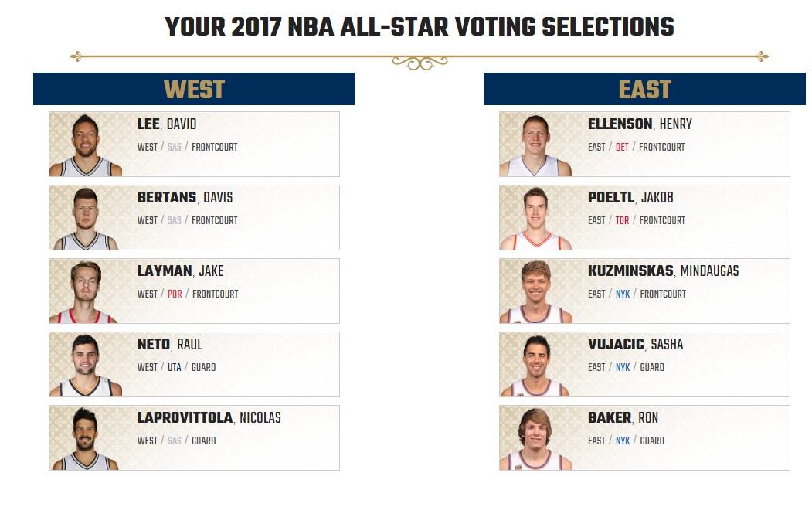
Task: Select Davis Bertans' headshot
Action: (86, 219)
